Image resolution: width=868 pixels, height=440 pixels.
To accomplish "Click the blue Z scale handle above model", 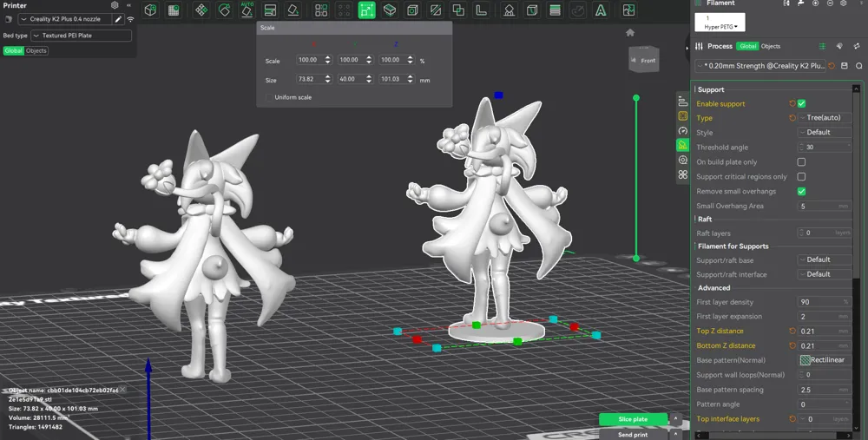I will pos(498,95).
